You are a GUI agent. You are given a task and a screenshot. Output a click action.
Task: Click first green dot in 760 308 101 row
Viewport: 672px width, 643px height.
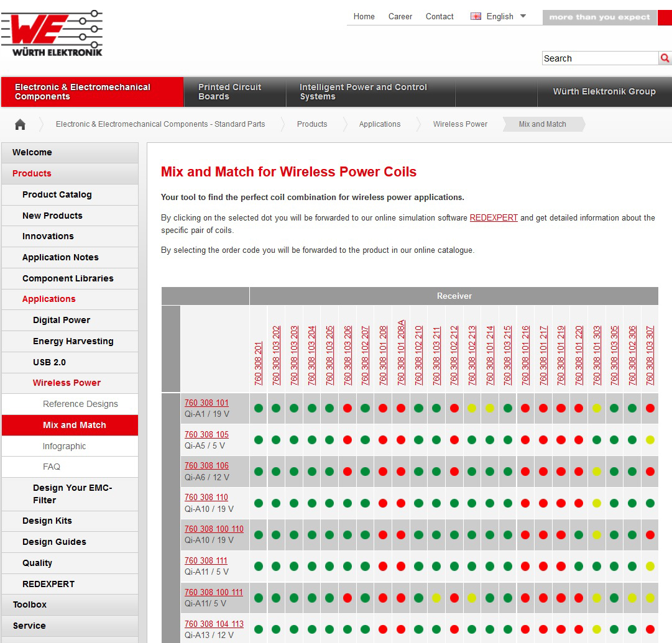coord(259,408)
